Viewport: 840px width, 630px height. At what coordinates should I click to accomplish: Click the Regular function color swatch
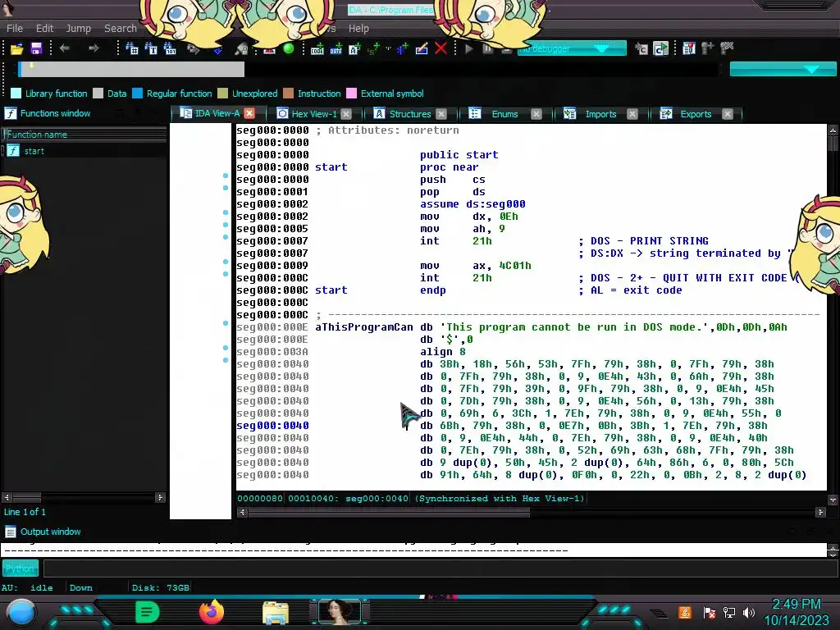tap(137, 94)
